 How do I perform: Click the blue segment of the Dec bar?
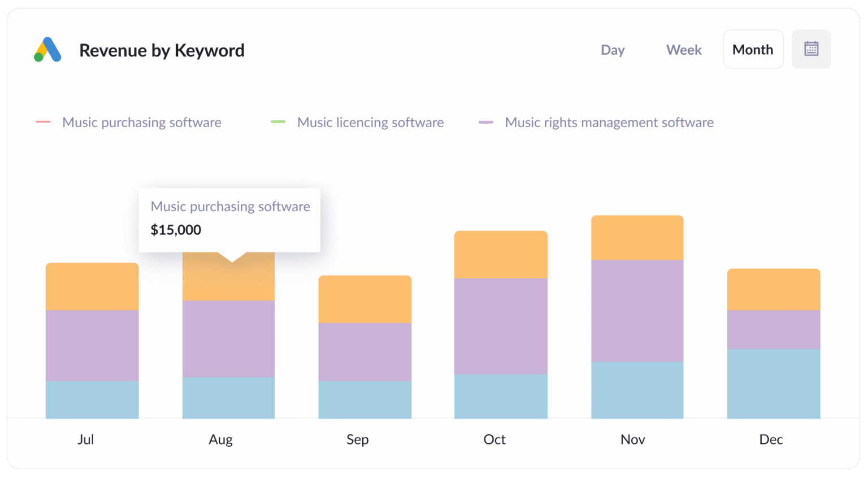pos(773,384)
